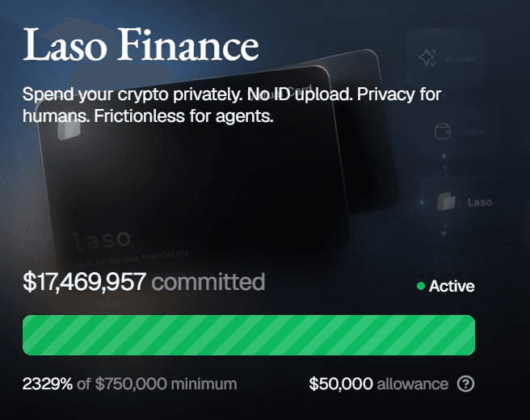Viewport: 530px width, 420px height.
Task: Click the AI Agent sparkle icon
Action: (427, 58)
